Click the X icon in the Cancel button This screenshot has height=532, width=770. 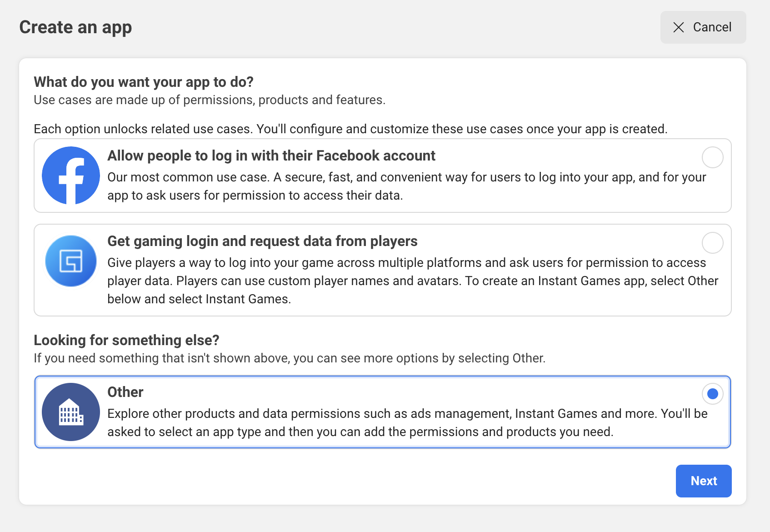click(679, 27)
